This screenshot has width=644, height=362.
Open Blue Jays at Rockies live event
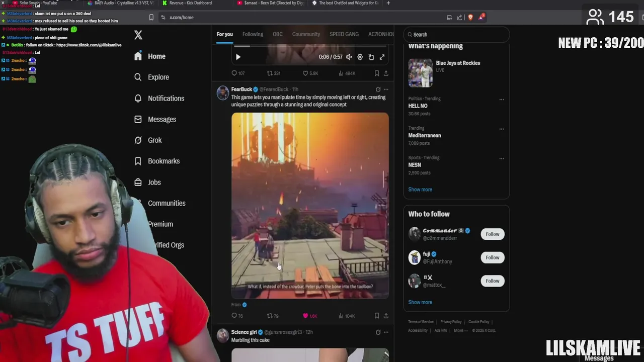(456, 72)
